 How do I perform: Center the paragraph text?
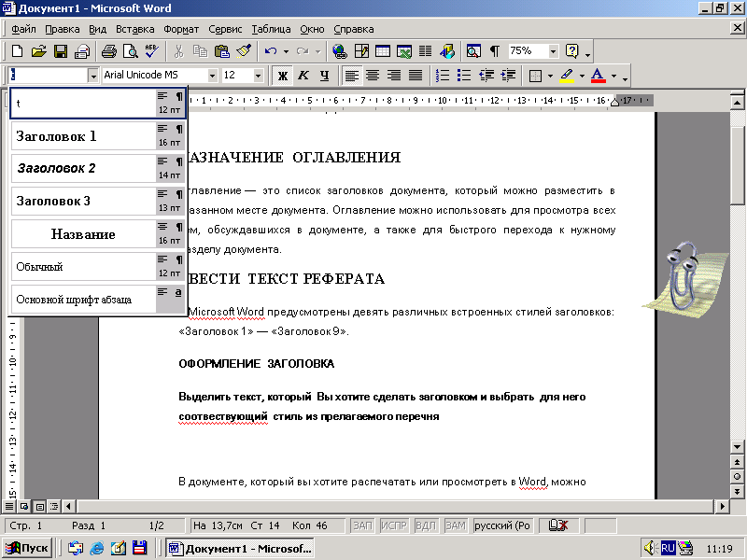coord(373,76)
